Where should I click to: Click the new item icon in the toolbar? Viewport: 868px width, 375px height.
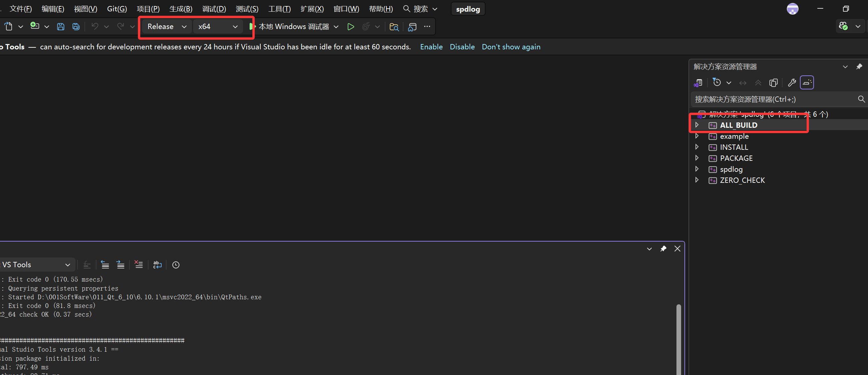[8, 26]
